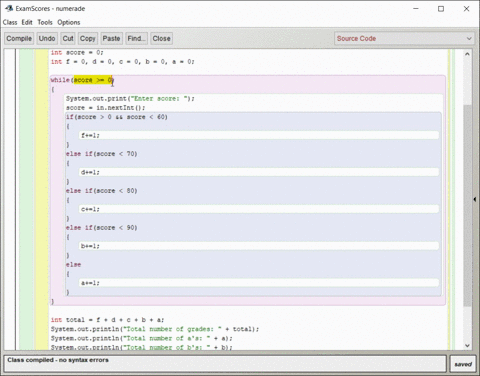Click the Undo button

47,38
